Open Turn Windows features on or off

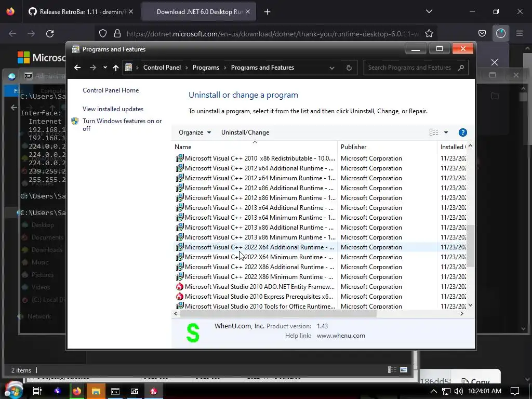(x=122, y=125)
